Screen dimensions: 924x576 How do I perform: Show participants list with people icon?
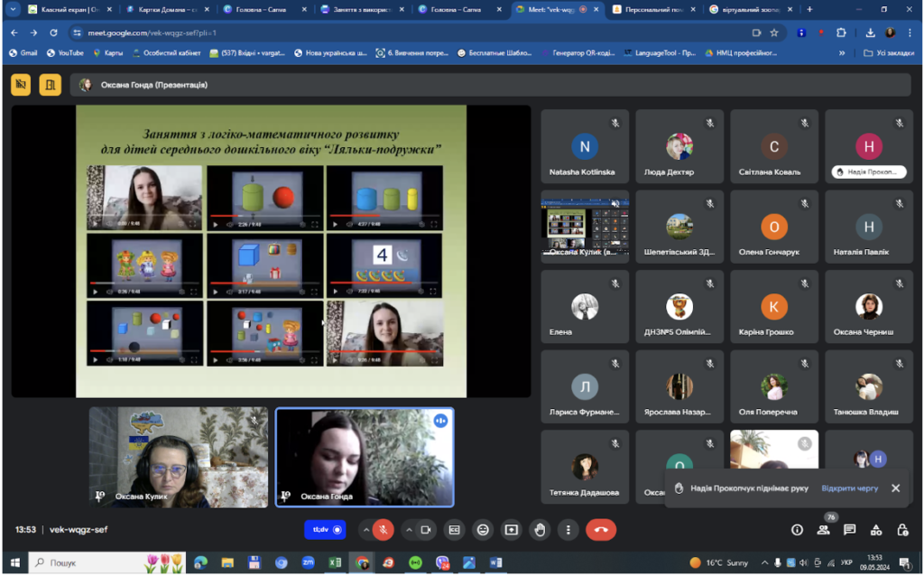coord(823,530)
